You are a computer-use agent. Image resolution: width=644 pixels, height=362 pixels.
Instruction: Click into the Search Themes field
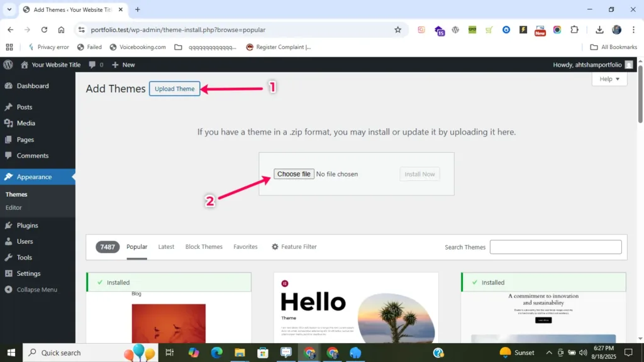[555, 247]
